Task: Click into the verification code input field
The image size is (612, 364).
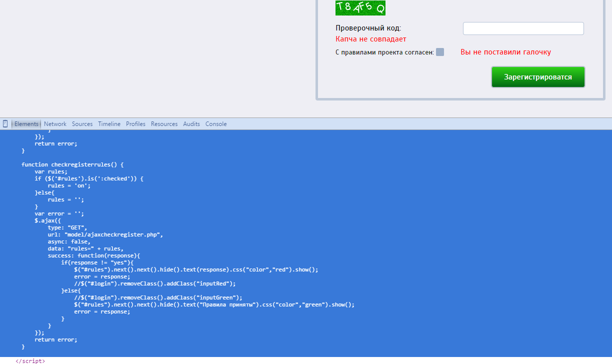Action: pyautogui.click(x=523, y=28)
